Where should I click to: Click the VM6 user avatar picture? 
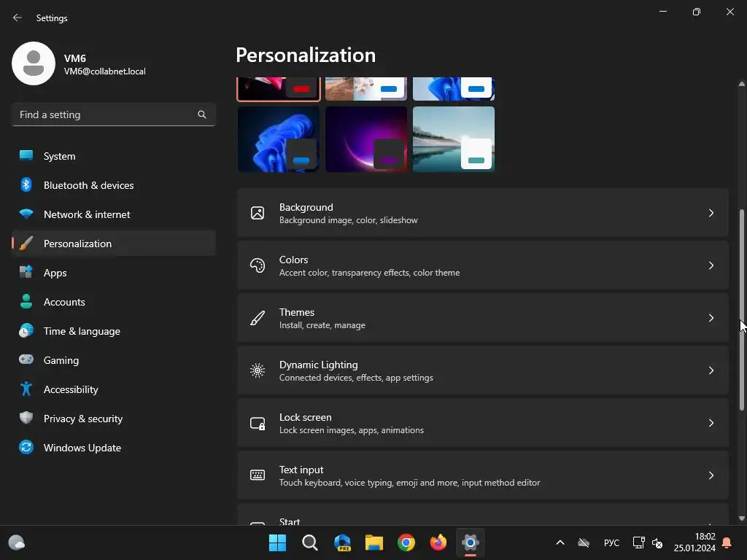34,63
